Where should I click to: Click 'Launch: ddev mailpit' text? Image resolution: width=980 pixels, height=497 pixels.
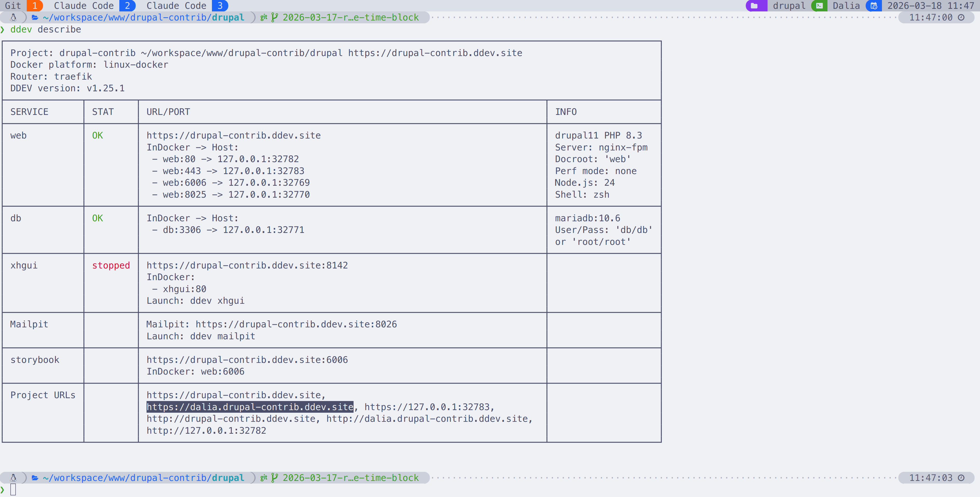[201, 336]
